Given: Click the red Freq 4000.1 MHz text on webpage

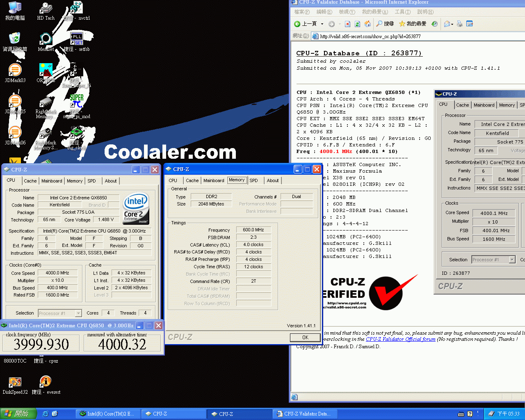Looking at the screenshot, I should pos(336,151).
